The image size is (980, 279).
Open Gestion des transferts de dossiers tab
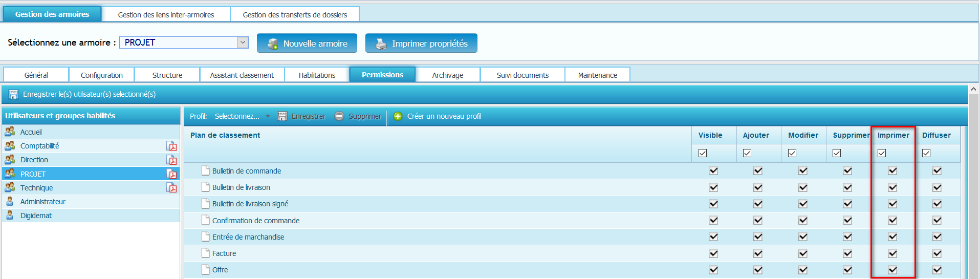[295, 15]
